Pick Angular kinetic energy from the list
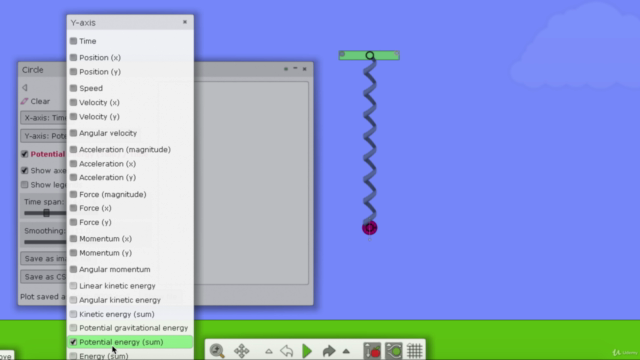Viewport: 640px width, 360px height. [x=120, y=300]
